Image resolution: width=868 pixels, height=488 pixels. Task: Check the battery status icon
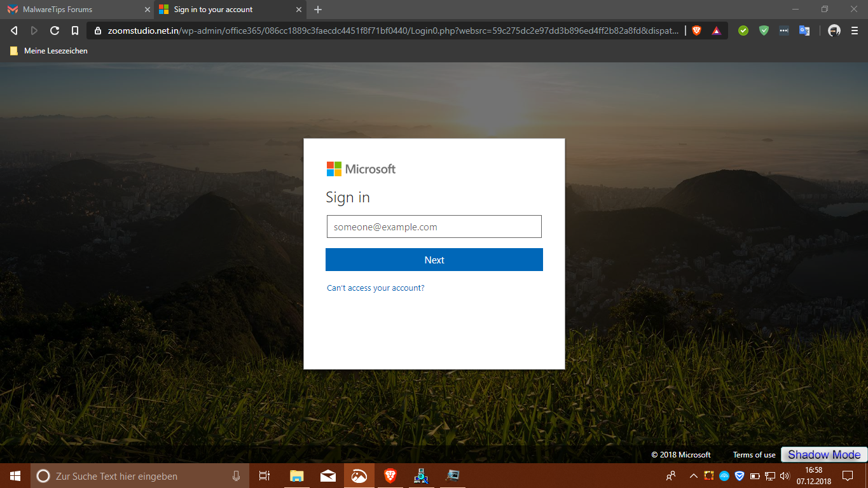tap(755, 475)
